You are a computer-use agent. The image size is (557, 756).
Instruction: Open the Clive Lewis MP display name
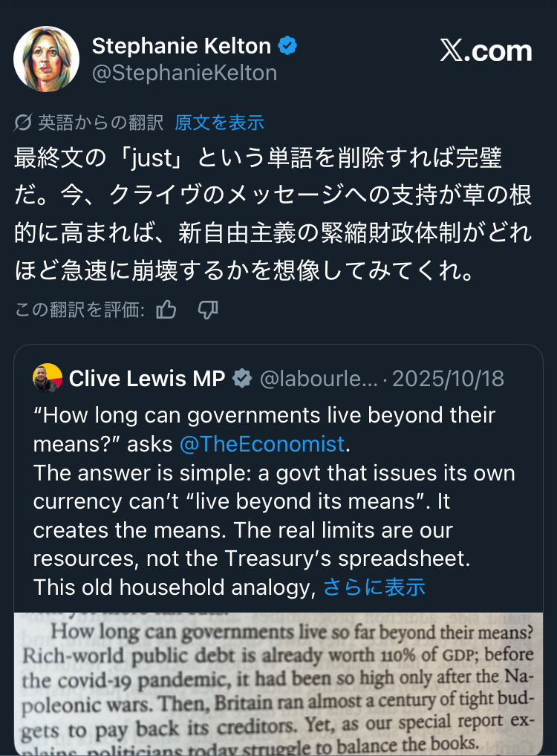click(147, 379)
